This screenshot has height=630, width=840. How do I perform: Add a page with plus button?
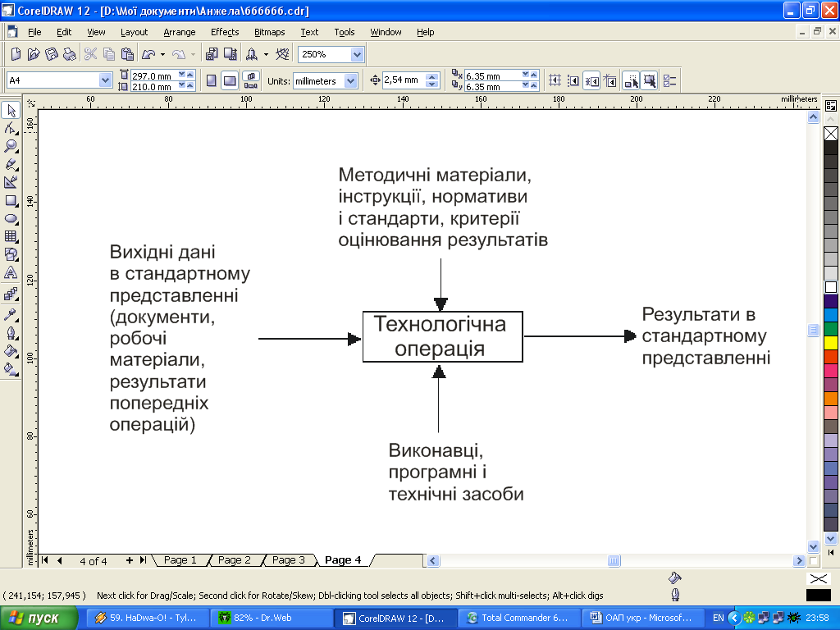pyautogui.click(x=129, y=560)
